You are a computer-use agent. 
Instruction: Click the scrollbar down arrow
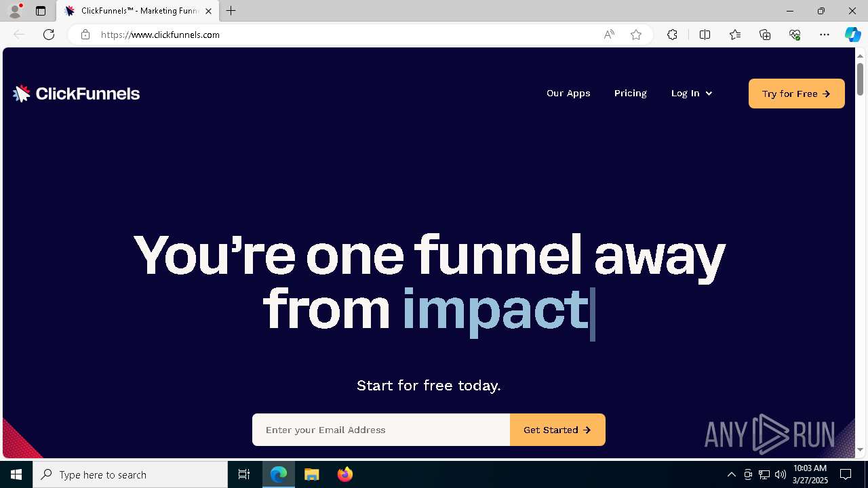[x=860, y=450]
